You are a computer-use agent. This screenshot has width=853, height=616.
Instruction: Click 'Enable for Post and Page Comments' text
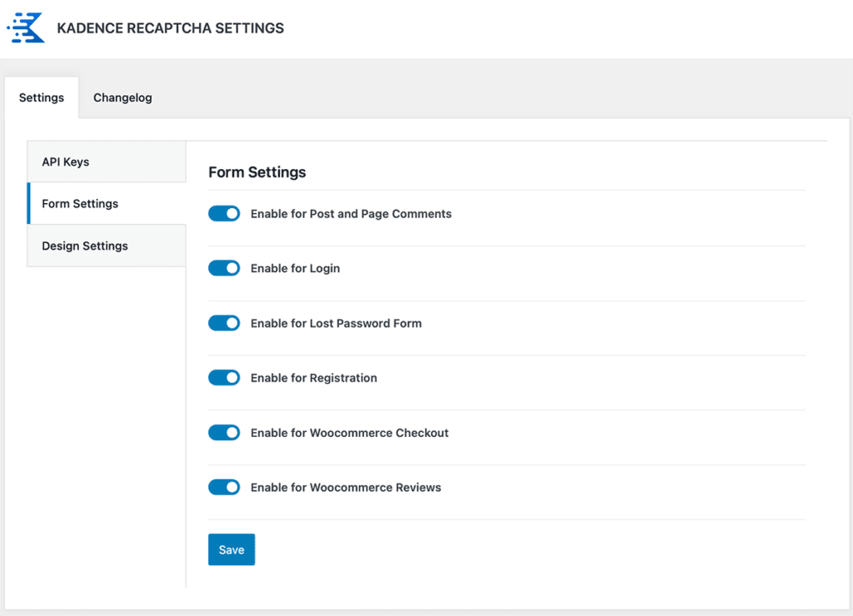click(x=351, y=214)
